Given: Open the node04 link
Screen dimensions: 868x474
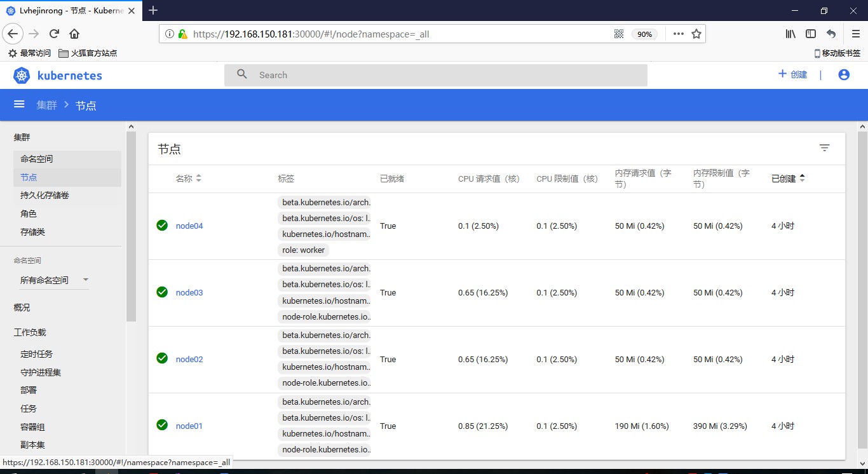Looking at the screenshot, I should [189, 226].
